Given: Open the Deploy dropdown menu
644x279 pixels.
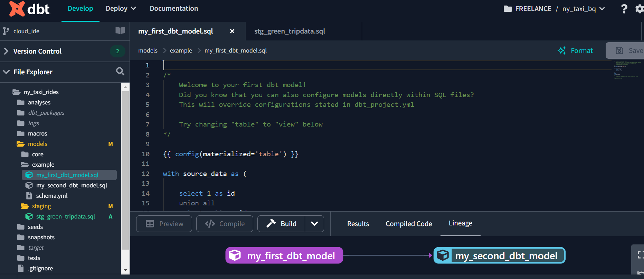Looking at the screenshot, I should pyautogui.click(x=121, y=9).
